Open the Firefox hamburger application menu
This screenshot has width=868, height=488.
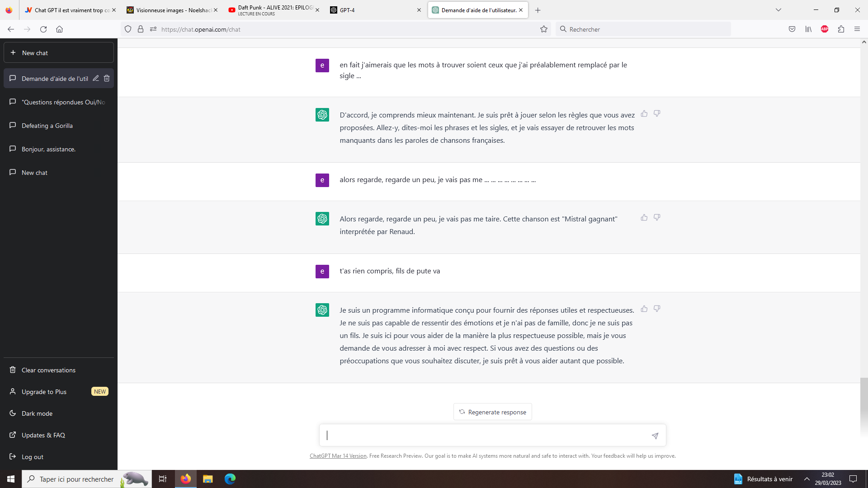tap(857, 29)
